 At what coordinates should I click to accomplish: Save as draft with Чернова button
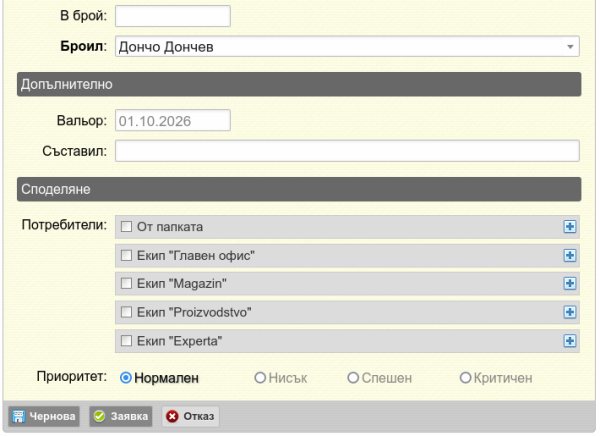[x=44, y=416]
